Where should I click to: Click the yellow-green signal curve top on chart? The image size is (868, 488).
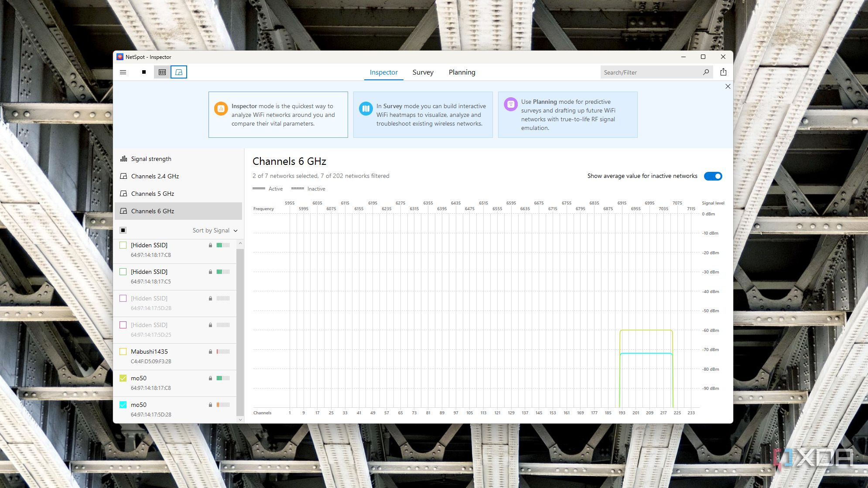pos(646,330)
